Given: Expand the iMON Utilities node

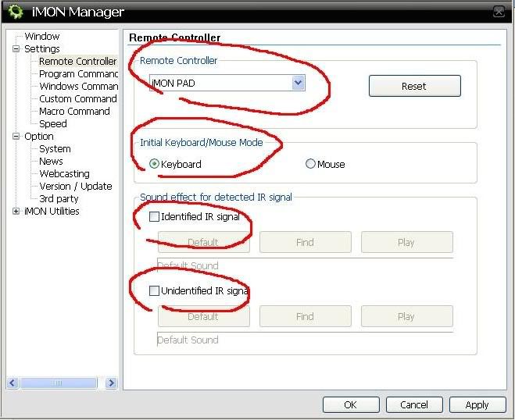Looking at the screenshot, I should click(16, 211).
